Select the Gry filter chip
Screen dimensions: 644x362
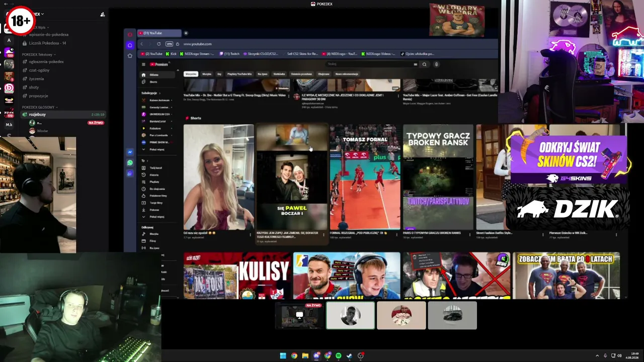tap(219, 74)
